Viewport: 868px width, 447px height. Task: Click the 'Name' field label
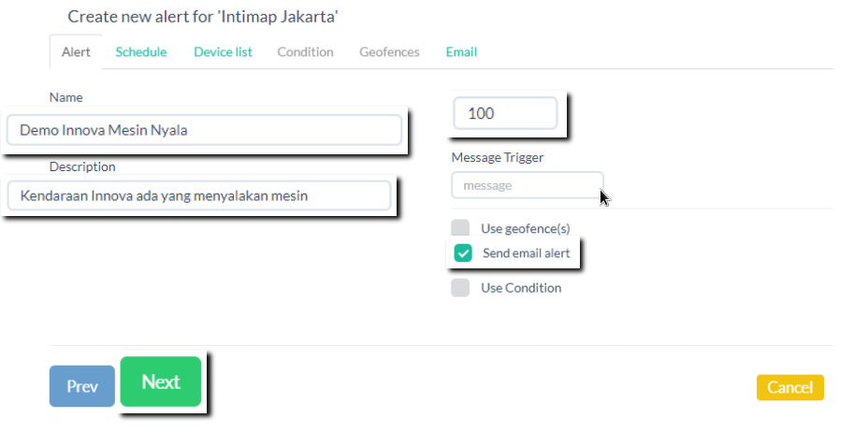pos(66,97)
